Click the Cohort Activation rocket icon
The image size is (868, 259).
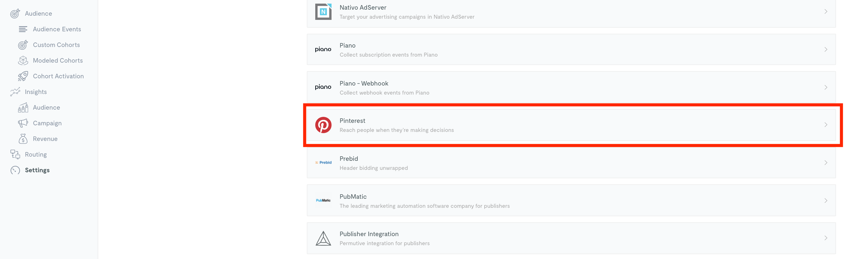point(23,76)
